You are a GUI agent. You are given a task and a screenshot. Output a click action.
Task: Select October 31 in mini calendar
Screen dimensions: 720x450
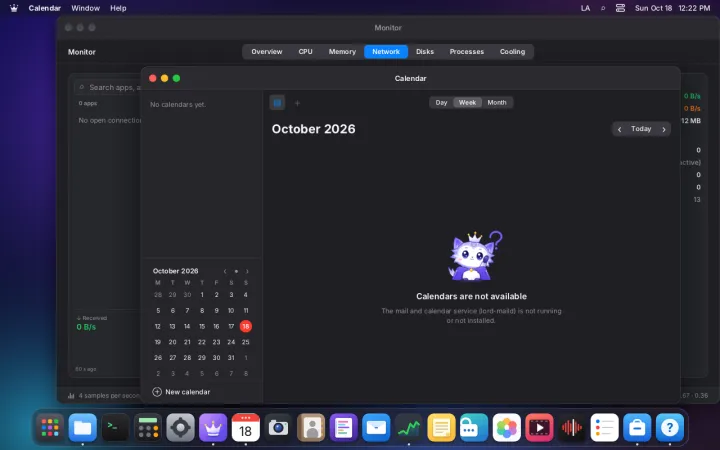[231, 358]
